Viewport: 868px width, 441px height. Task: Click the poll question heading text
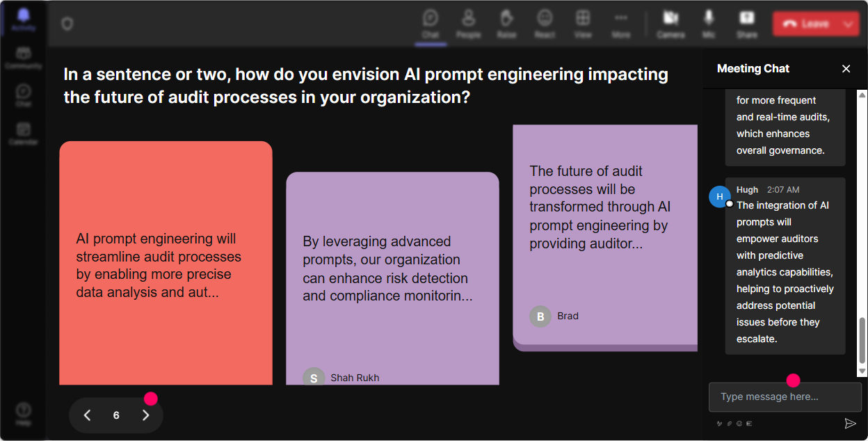click(366, 86)
